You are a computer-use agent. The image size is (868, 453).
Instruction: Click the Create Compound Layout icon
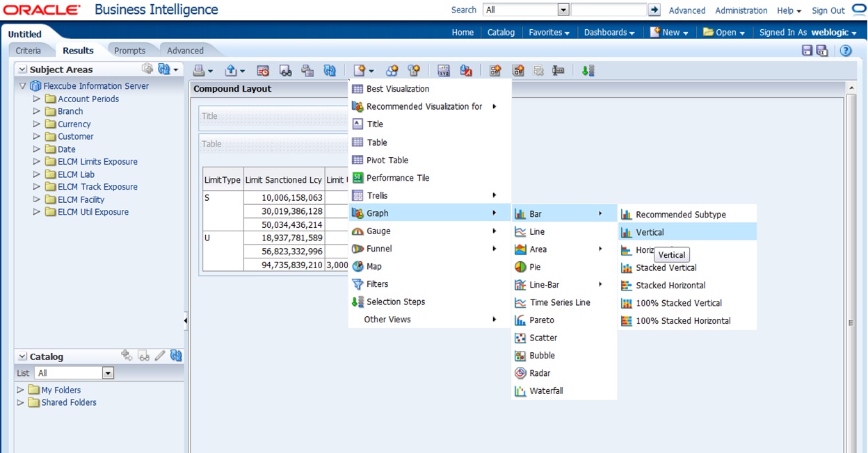[495, 70]
